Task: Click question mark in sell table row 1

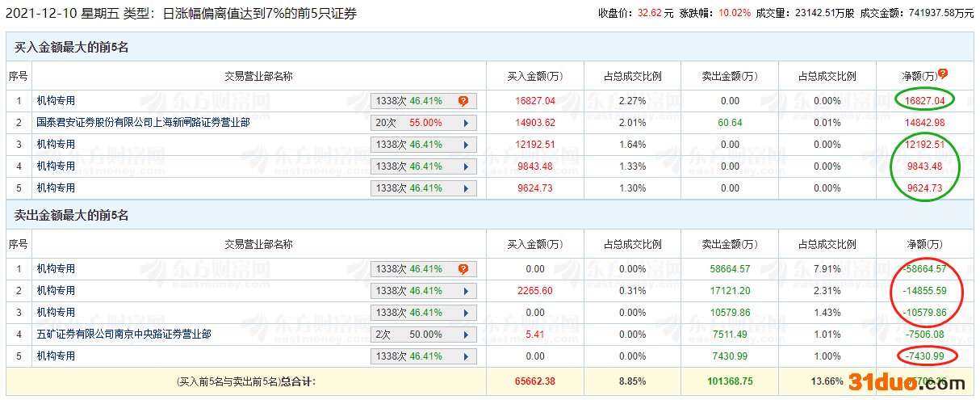Action: point(463,269)
